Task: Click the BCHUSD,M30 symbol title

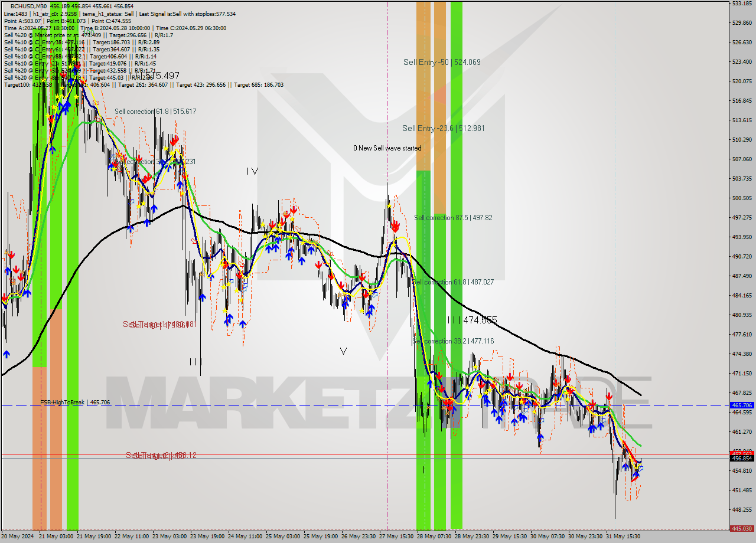Action: tap(30, 6)
